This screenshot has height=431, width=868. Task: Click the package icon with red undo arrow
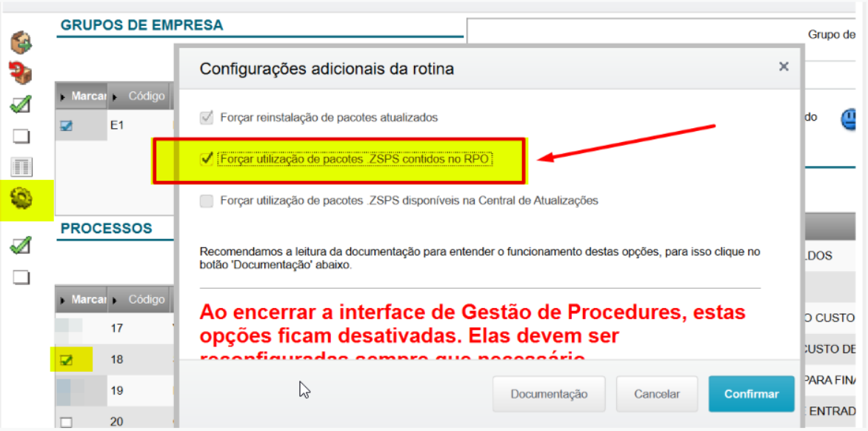[x=21, y=72]
